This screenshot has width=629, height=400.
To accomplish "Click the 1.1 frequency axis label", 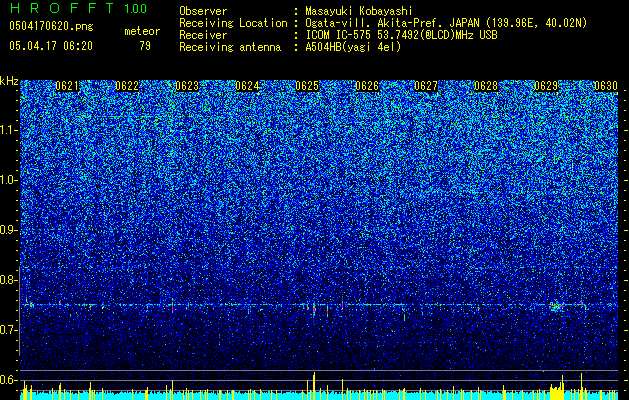I will pyautogui.click(x=8, y=130).
